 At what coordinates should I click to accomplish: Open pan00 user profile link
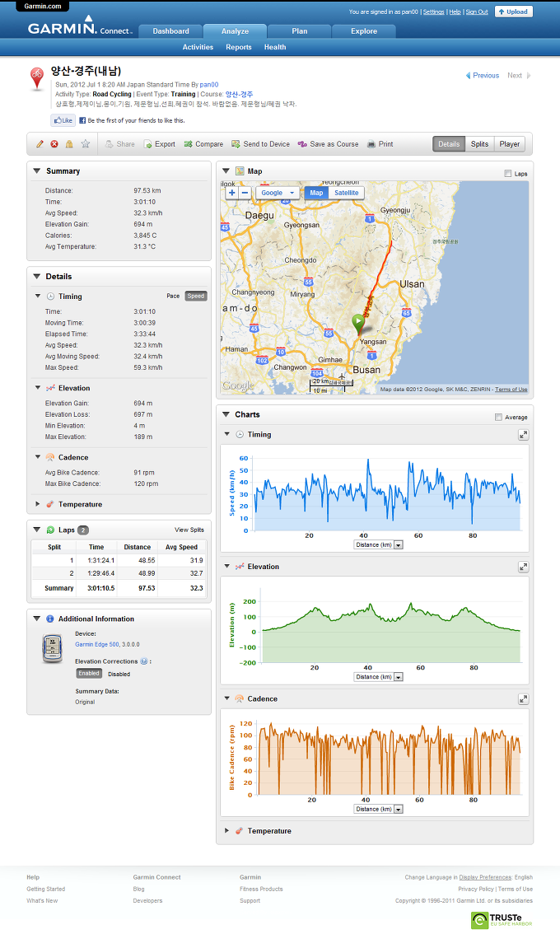(x=209, y=85)
